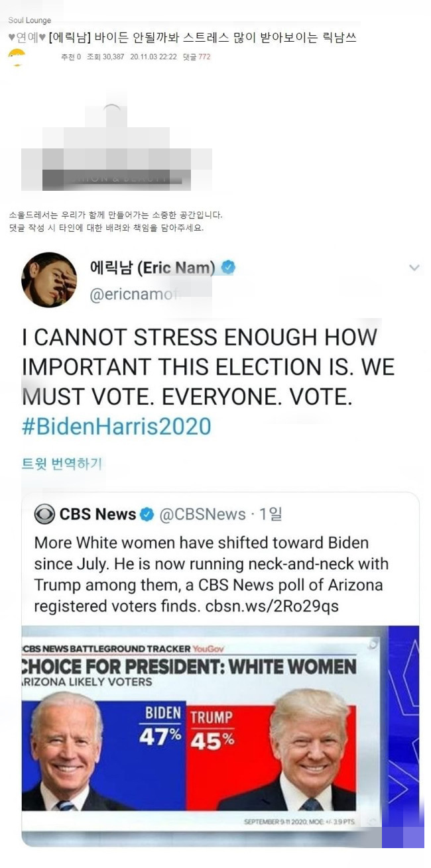
Task: Click the 에릭남 (Eric Nam) display name
Action: point(152,268)
